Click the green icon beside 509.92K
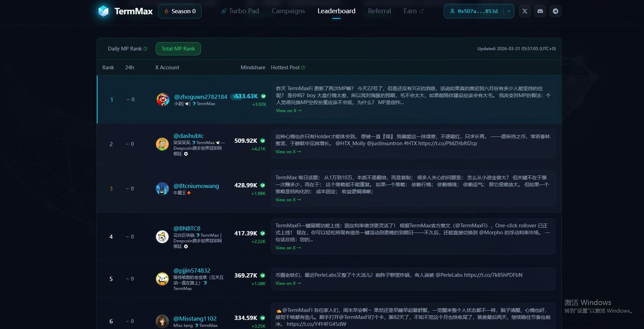Screen dimensions: 644x329 [263, 141]
